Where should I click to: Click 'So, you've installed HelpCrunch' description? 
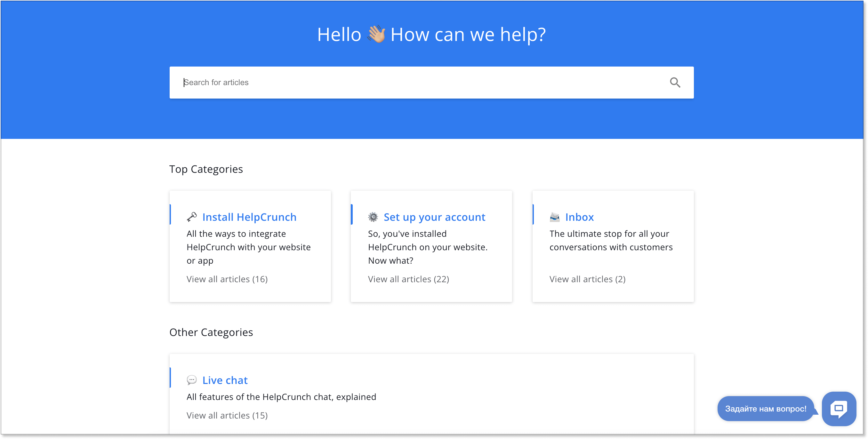(x=428, y=247)
